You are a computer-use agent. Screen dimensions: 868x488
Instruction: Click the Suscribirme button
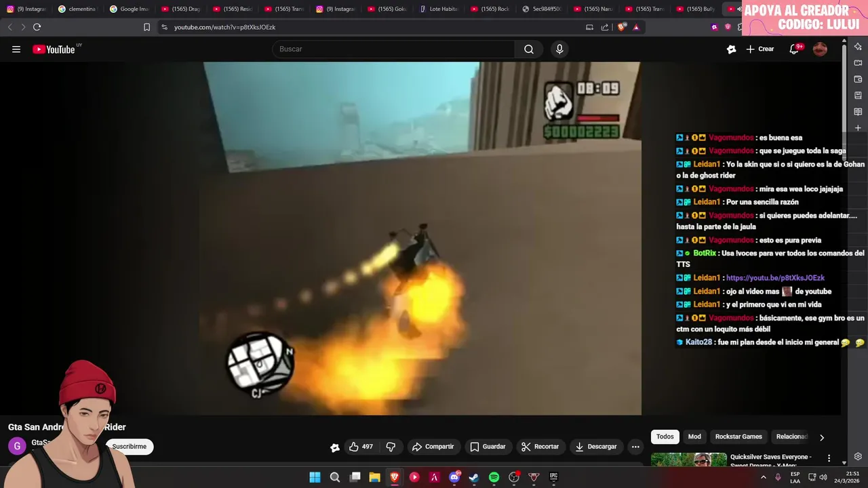pyautogui.click(x=130, y=447)
